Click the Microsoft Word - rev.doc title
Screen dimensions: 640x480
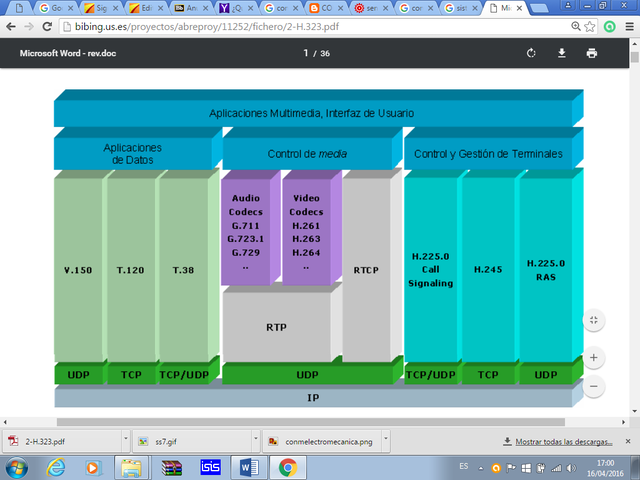click(68, 53)
